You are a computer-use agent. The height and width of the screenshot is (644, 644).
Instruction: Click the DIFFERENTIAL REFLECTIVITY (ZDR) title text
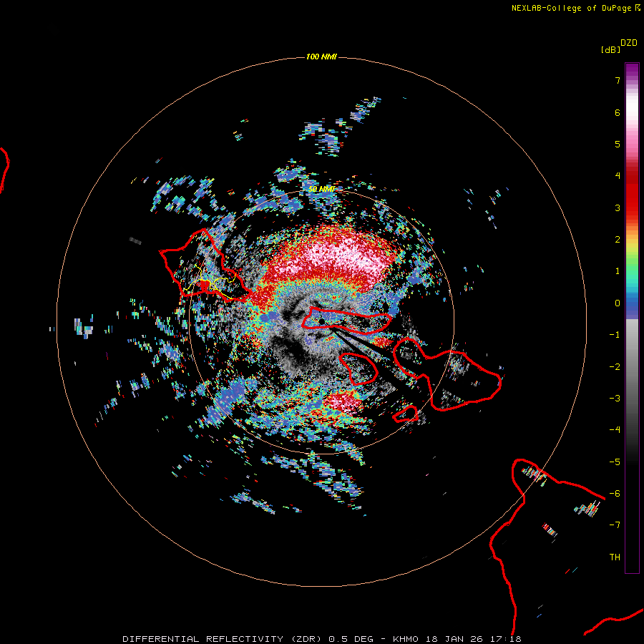[223, 639]
